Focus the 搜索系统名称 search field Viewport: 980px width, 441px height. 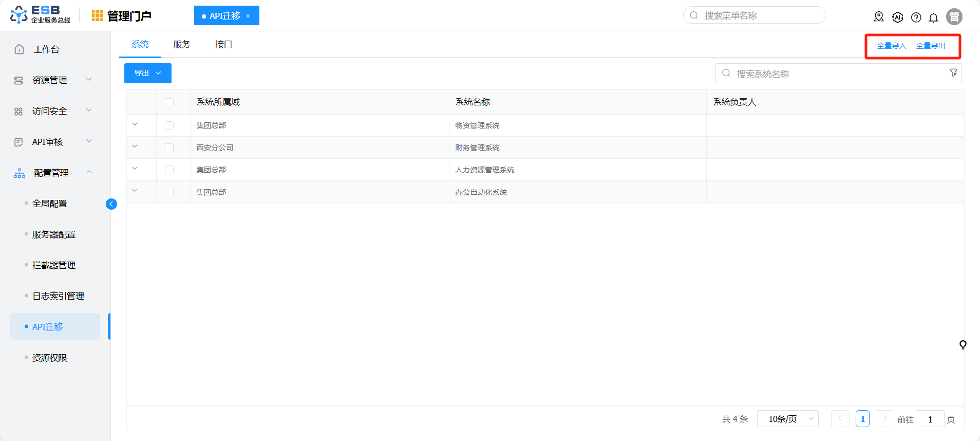[x=838, y=73]
